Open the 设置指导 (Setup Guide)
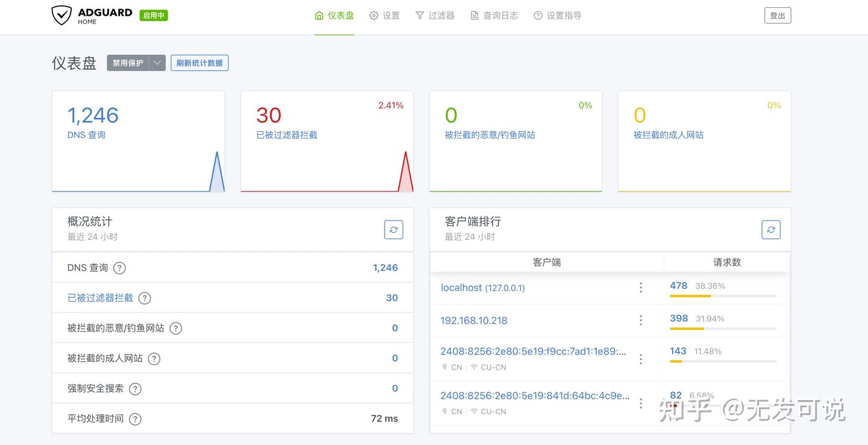 [x=557, y=16]
